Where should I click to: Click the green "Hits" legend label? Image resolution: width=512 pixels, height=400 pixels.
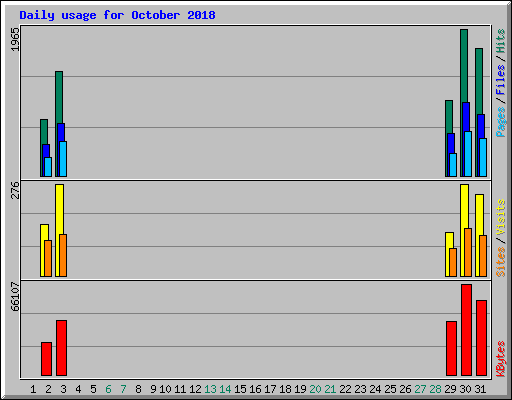pyautogui.click(x=501, y=41)
